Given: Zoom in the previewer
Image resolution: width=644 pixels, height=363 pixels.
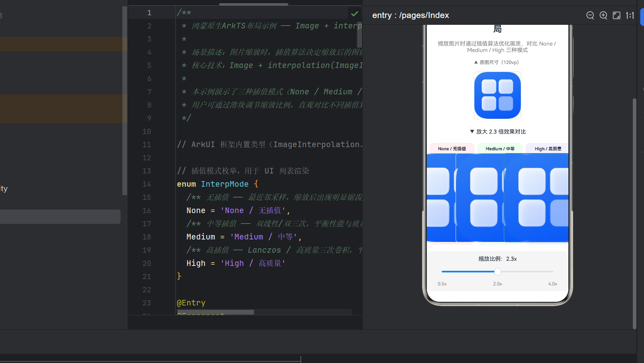Looking at the screenshot, I should pyautogui.click(x=603, y=15).
